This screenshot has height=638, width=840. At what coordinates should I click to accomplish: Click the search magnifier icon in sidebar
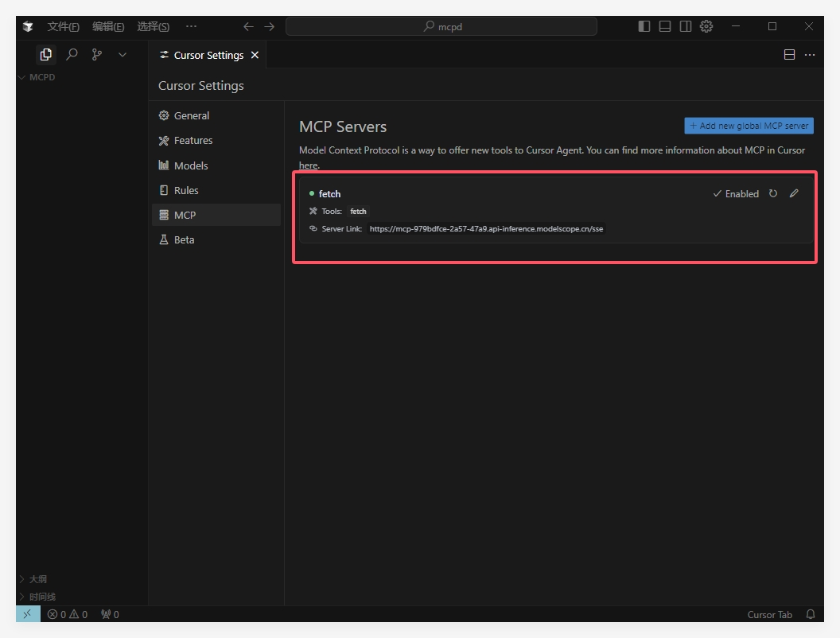(72, 55)
